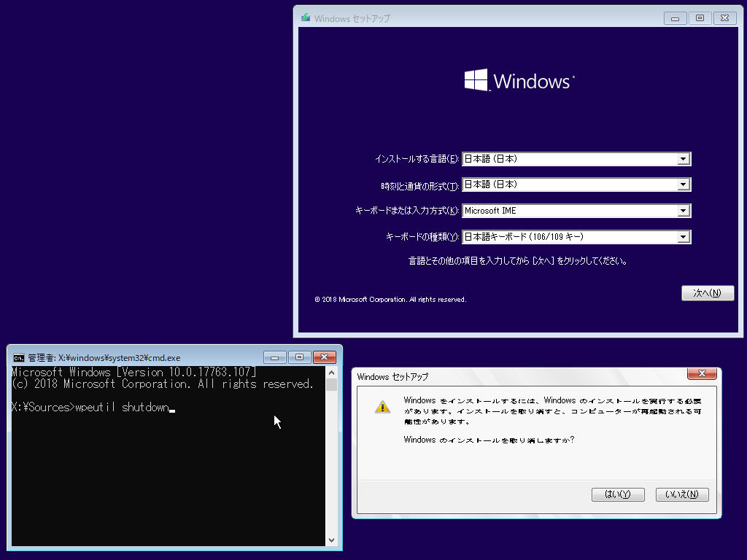This screenshot has width=747, height=560.
Task: Open the インストールする言語 language dropdown
Action: point(684,158)
